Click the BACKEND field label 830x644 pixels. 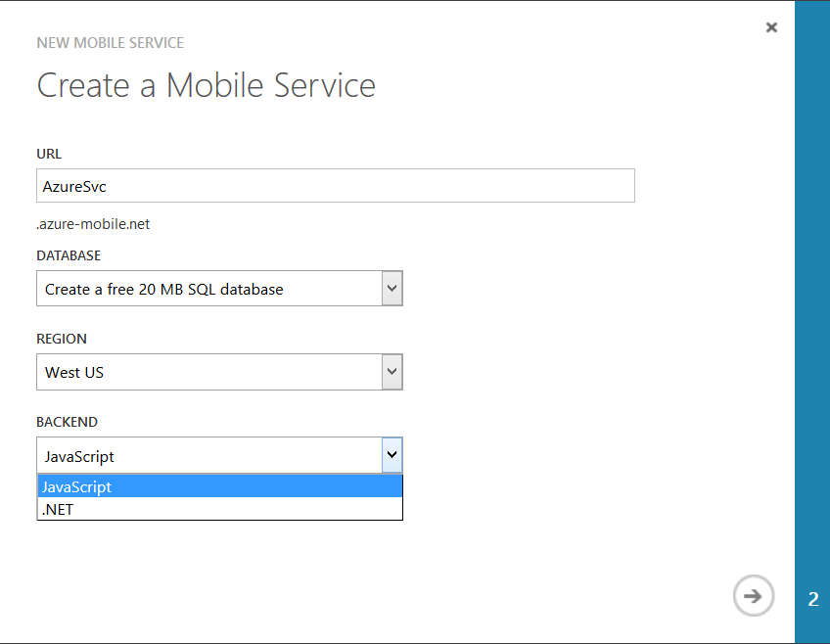pyautogui.click(x=67, y=422)
